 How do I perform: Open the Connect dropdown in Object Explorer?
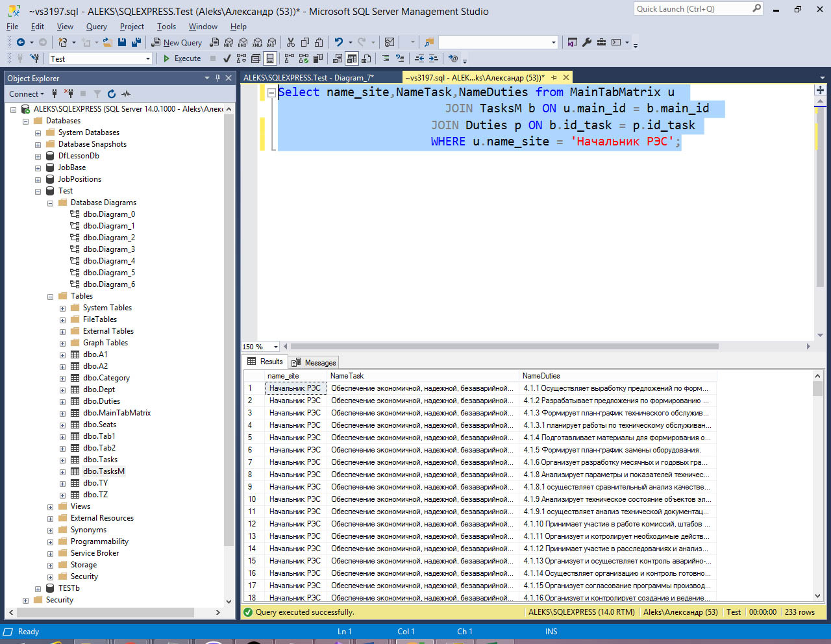click(x=27, y=93)
